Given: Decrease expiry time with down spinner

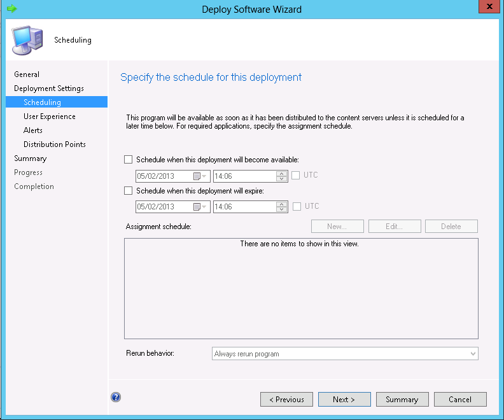Looking at the screenshot, I should (x=281, y=209).
